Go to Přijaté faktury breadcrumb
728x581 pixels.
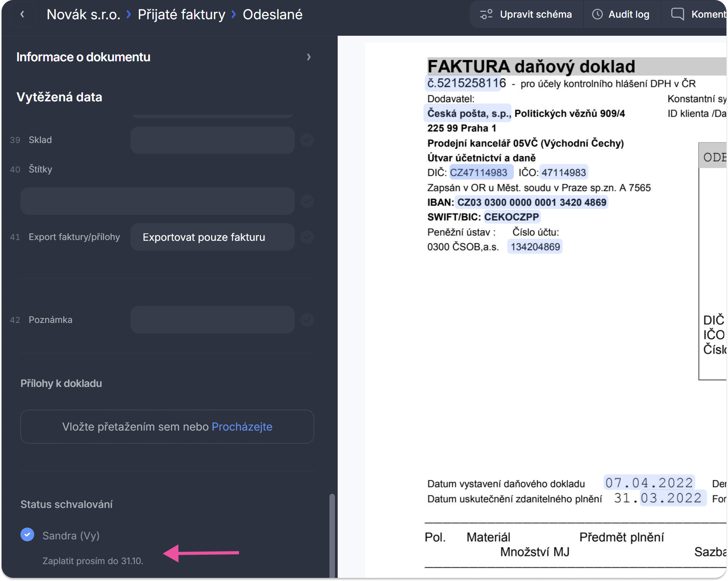(181, 15)
